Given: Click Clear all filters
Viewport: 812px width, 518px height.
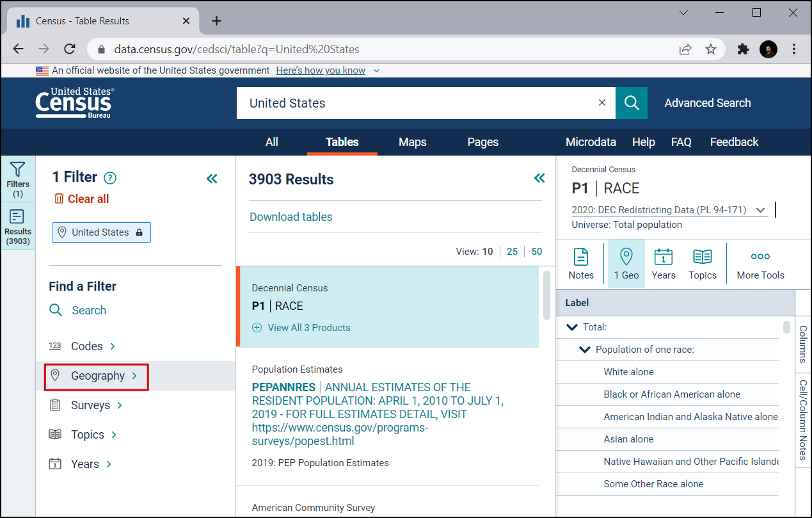Looking at the screenshot, I should [81, 199].
